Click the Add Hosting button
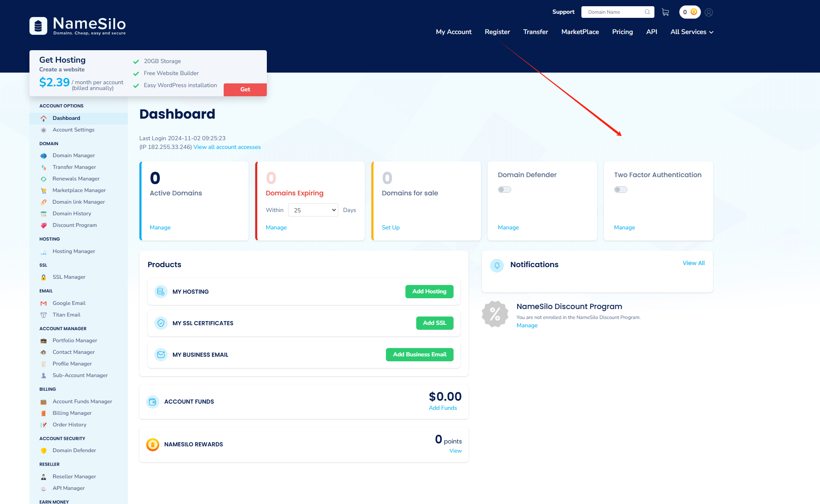The image size is (820, 504). tap(429, 292)
